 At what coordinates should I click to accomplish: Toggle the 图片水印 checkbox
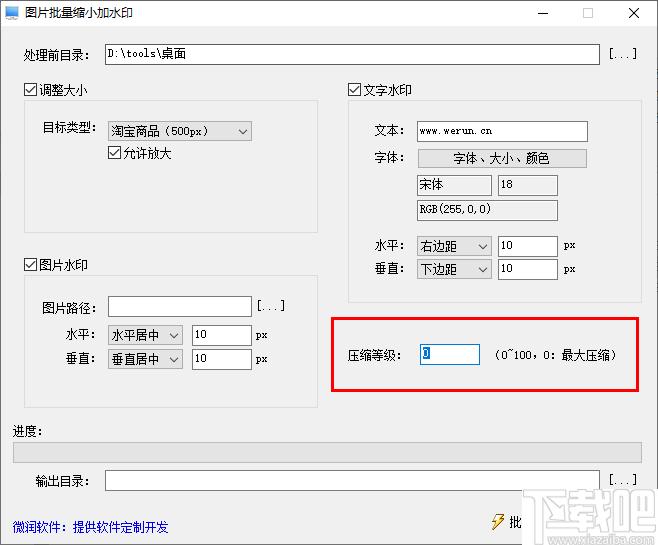click(30, 265)
